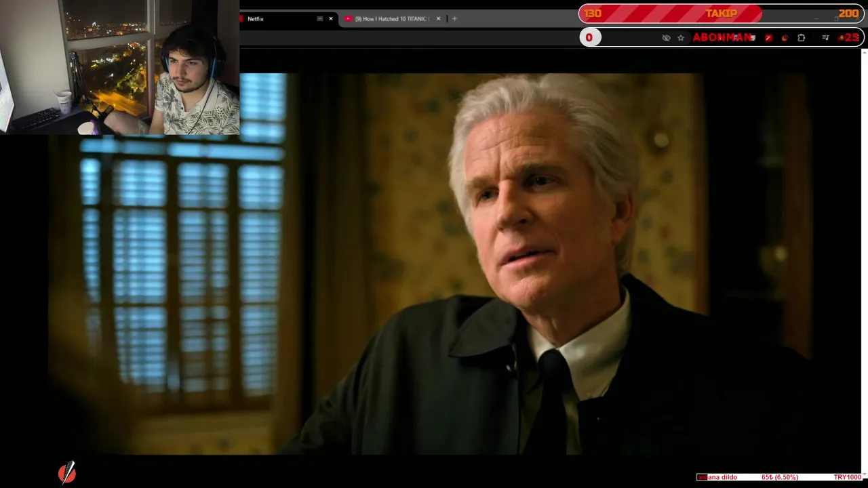Click the red feather logo icon
The image size is (868, 488).
click(x=67, y=472)
